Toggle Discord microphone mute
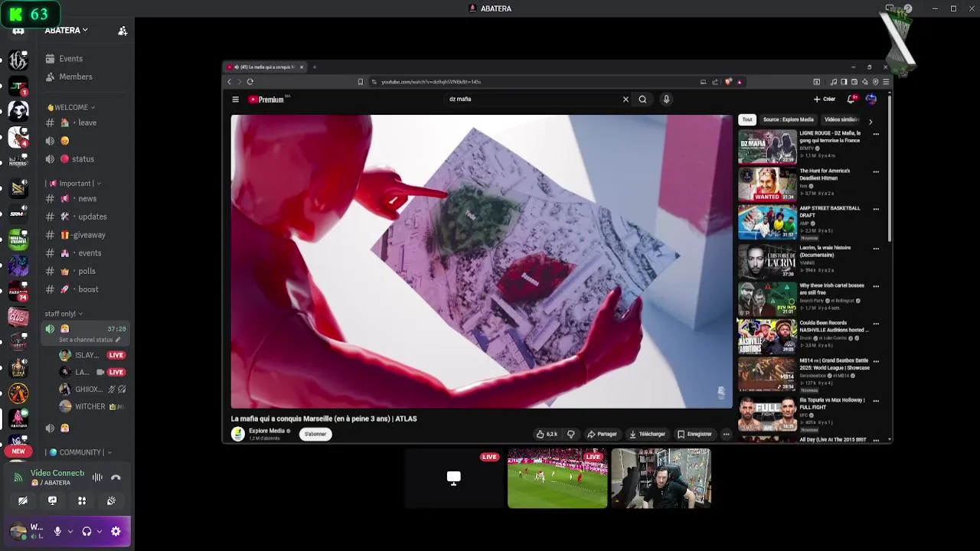 [57, 531]
